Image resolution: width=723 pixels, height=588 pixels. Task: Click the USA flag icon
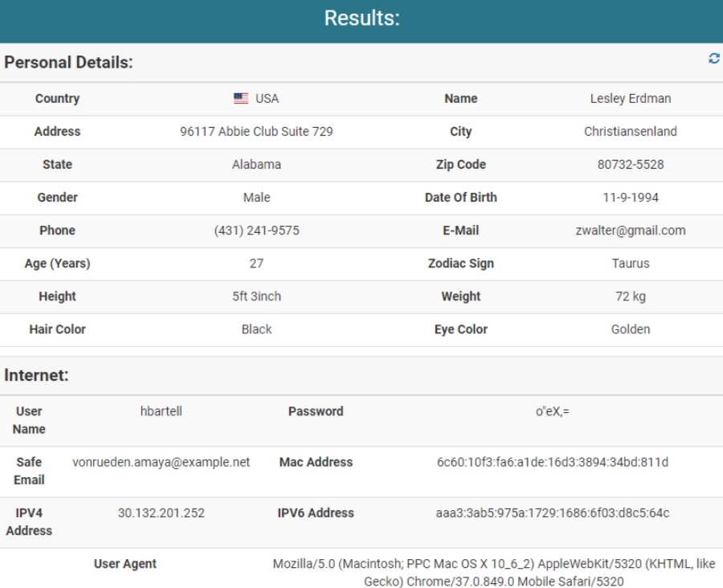pyautogui.click(x=240, y=98)
